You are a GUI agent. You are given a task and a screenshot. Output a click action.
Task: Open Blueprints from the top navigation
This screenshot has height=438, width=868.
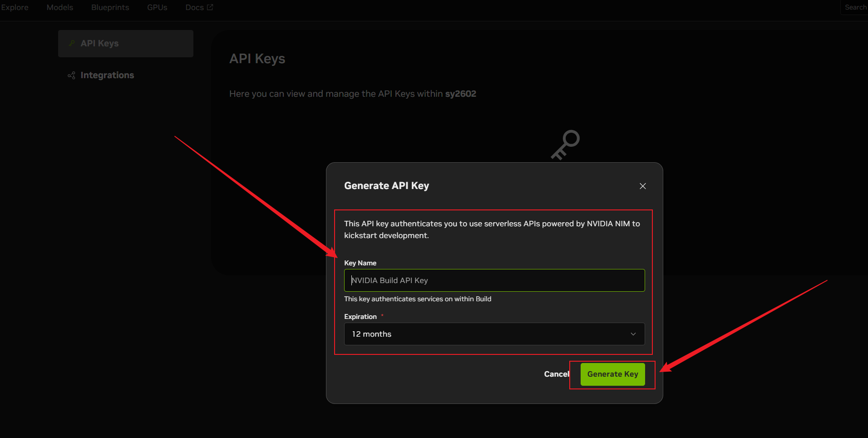(110, 7)
